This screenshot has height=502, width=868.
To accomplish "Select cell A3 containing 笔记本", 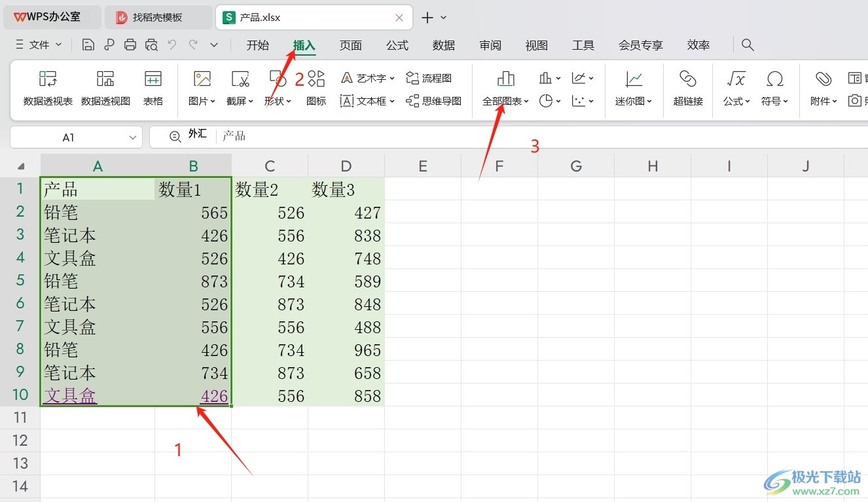I will [x=98, y=236].
